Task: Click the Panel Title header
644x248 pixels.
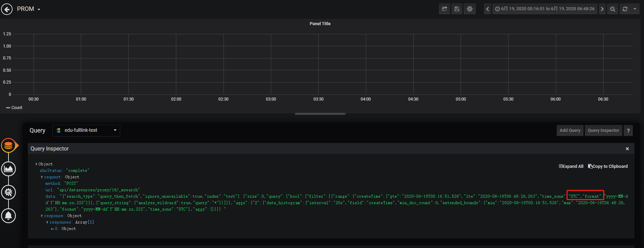Action: coord(320,24)
